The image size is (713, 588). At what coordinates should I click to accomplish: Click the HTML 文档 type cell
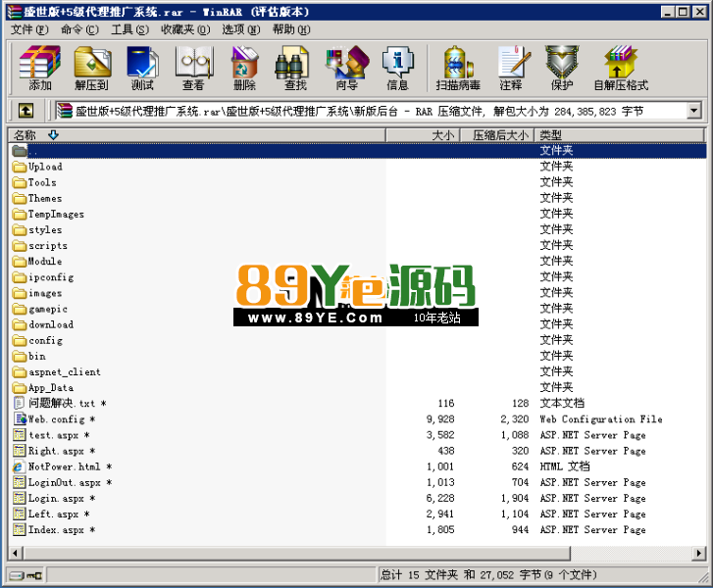pos(565,466)
